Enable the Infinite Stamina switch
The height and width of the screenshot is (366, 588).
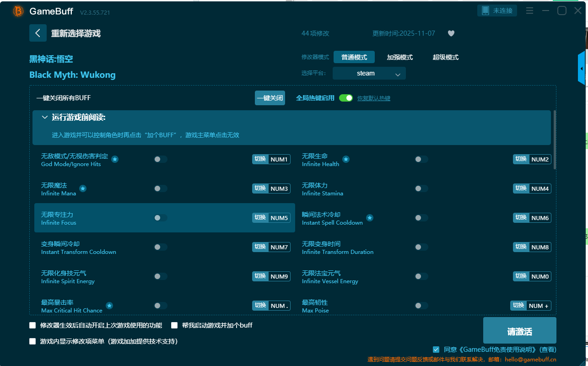tap(421, 188)
